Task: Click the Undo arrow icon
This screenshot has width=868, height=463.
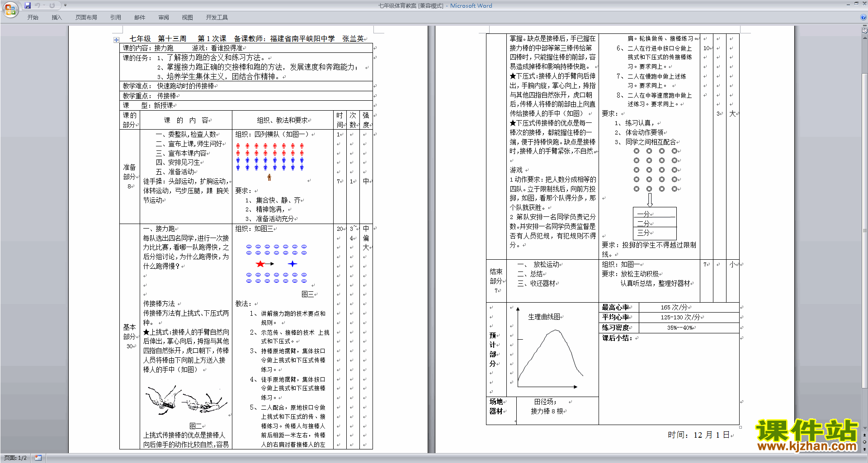Action: coord(37,5)
